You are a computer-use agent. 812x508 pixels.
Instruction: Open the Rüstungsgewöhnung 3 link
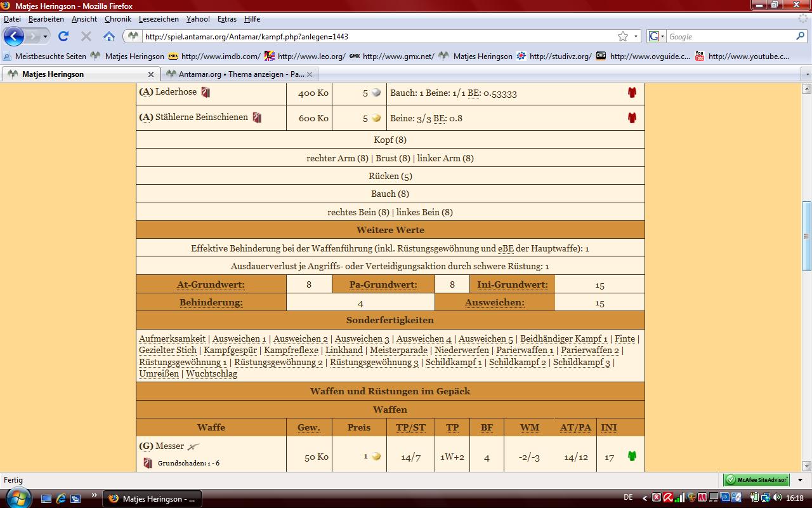coord(374,362)
